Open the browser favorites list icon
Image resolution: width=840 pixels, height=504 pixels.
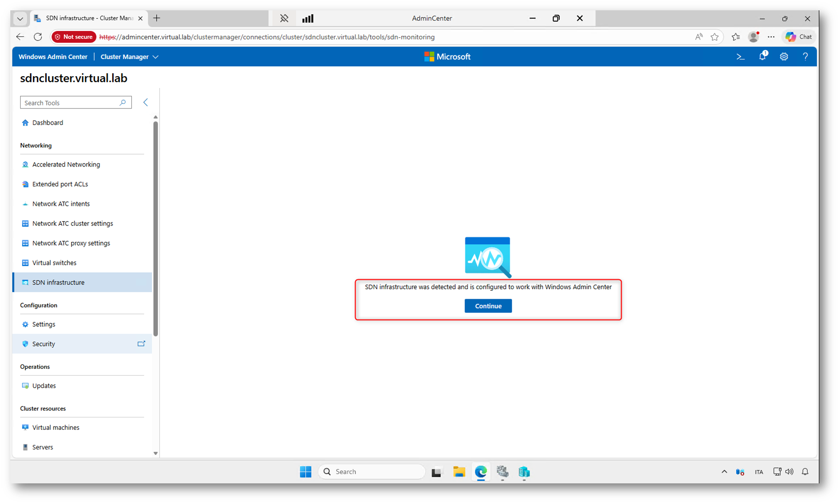pyautogui.click(x=736, y=37)
